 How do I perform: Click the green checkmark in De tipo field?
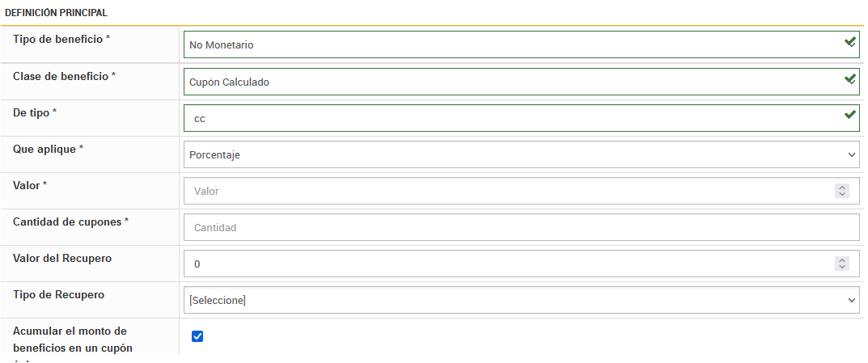(849, 115)
